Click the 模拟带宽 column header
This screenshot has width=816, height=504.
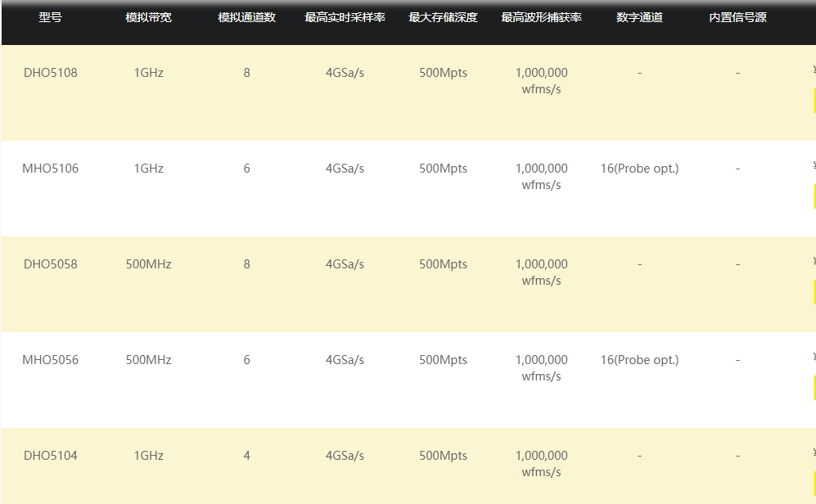click(x=148, y=17)
